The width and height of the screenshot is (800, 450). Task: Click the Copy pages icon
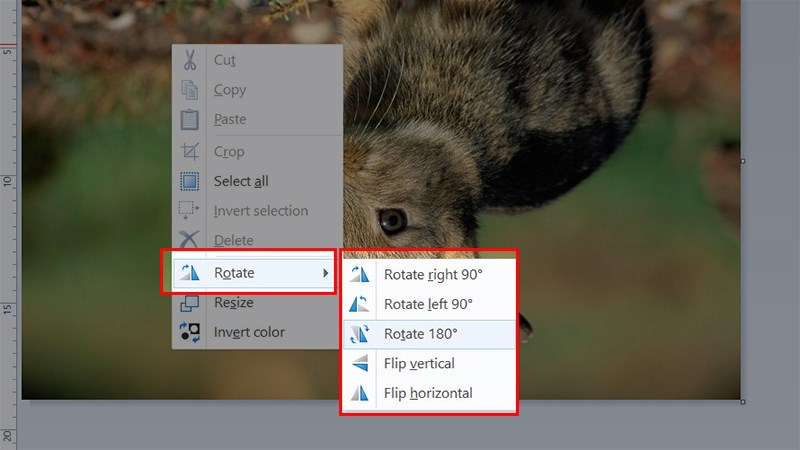pos(190,90)
